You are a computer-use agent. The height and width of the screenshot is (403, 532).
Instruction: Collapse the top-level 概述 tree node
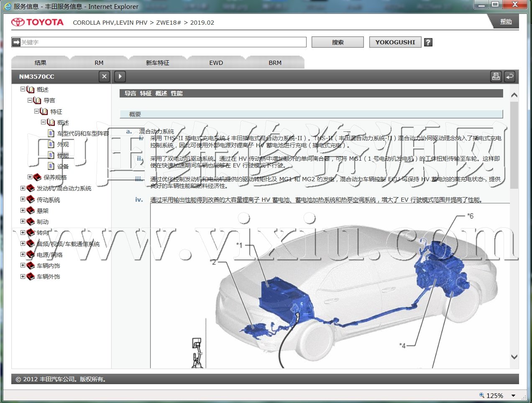point(23,89)
